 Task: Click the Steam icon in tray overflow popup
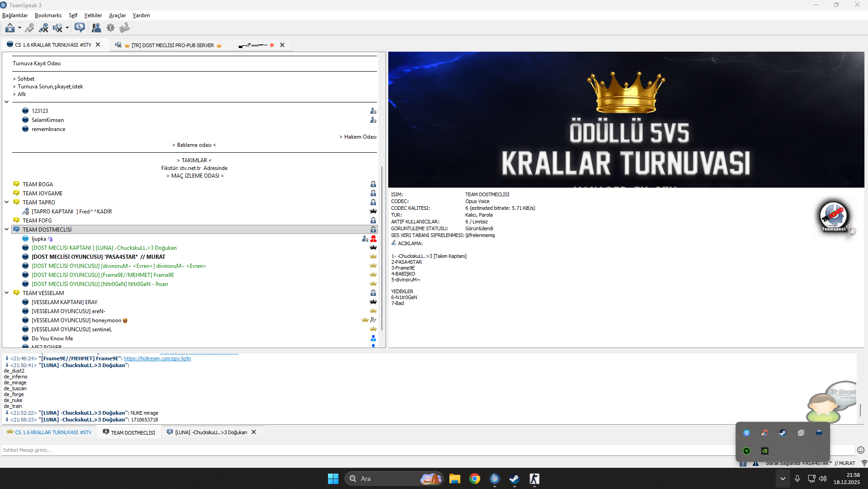pyautogui.click(x=782, y=433)
